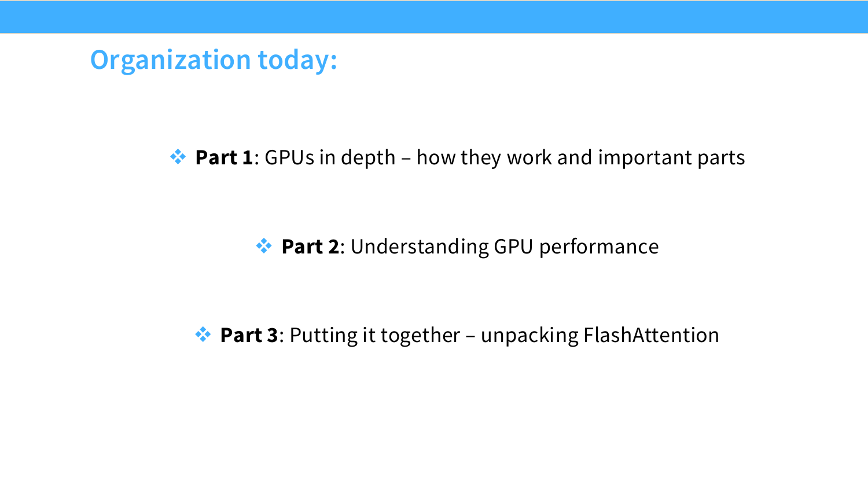Click the word "today:" in the title
This screenshot has height=489, width=868.
[297, 60]
